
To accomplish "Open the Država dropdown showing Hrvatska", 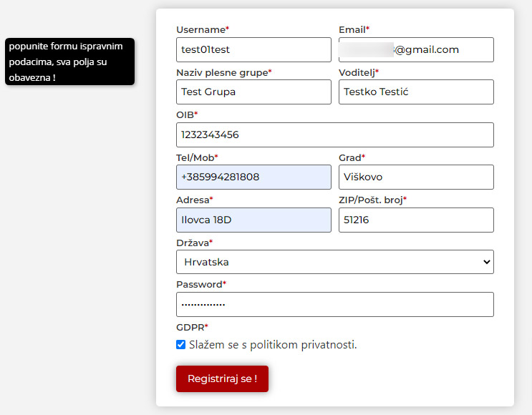I will click(334, 262).
